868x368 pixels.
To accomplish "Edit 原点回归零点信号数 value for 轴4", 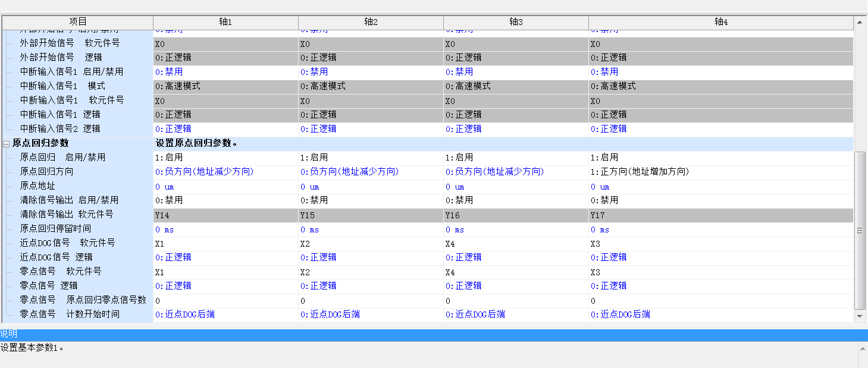I will (x=720, y=301).
